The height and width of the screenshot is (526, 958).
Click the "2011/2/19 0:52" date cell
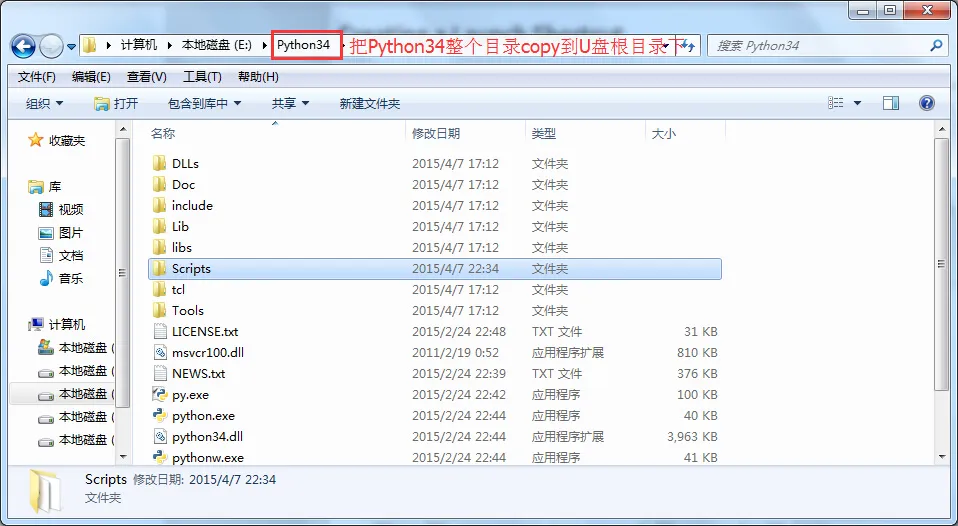[455, 352]
